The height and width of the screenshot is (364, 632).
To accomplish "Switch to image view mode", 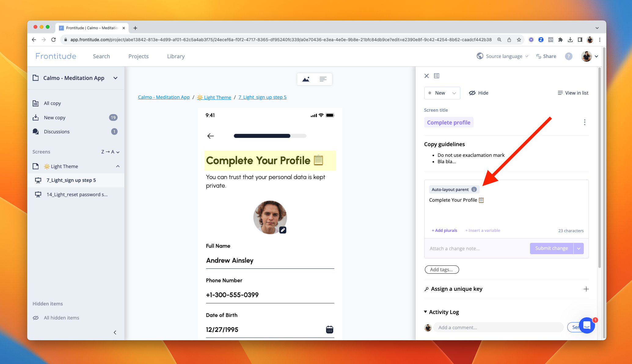I will coord(306,79).
